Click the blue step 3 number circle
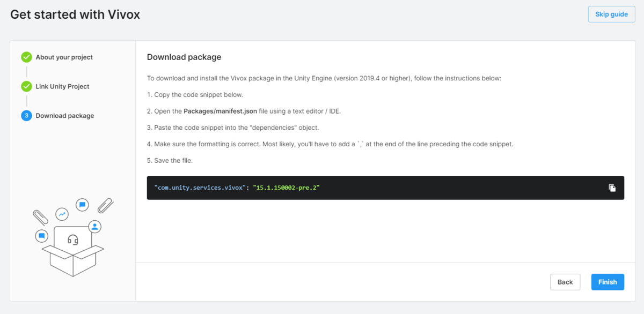This screenshot has width=644, height=314. (x=26, y=116)
